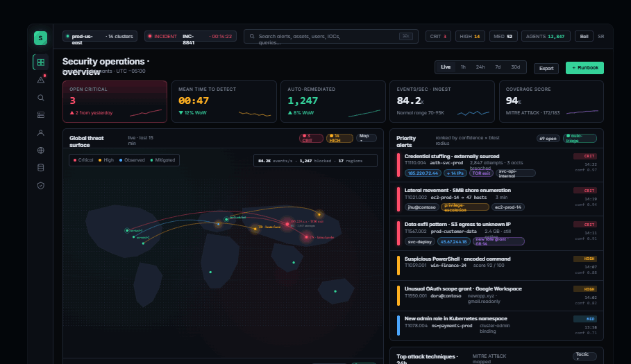The image size is (631, 364).
Task: Click the 185.220.72.44 IP tag
Action: 423,173
